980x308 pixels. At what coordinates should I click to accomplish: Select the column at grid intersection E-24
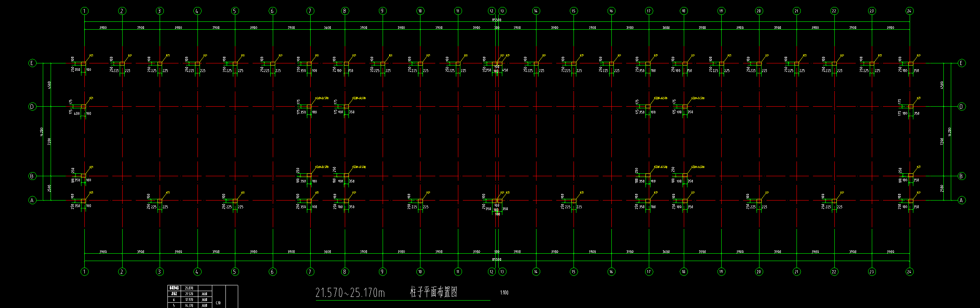point(910,64)
